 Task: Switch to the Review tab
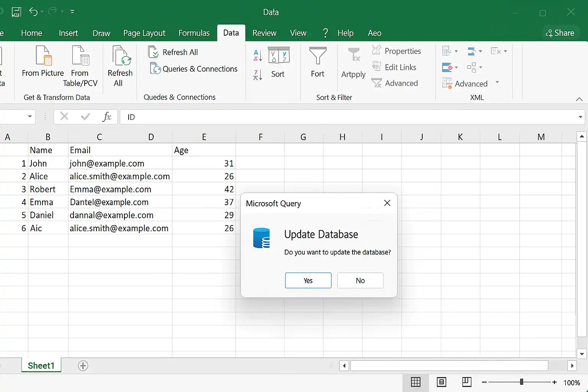(x=265, y=33)
